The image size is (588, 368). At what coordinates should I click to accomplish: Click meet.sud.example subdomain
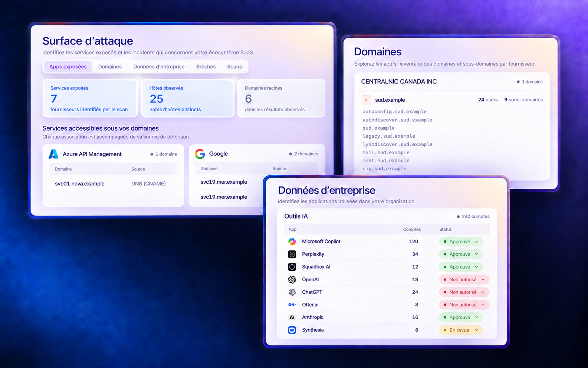click(x=386, y=161)
